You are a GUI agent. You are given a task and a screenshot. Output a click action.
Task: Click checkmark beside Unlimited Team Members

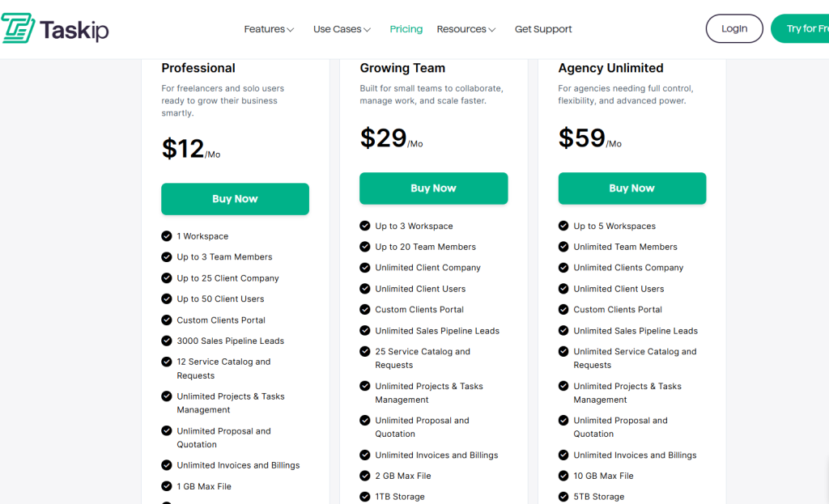pos(563,247)
